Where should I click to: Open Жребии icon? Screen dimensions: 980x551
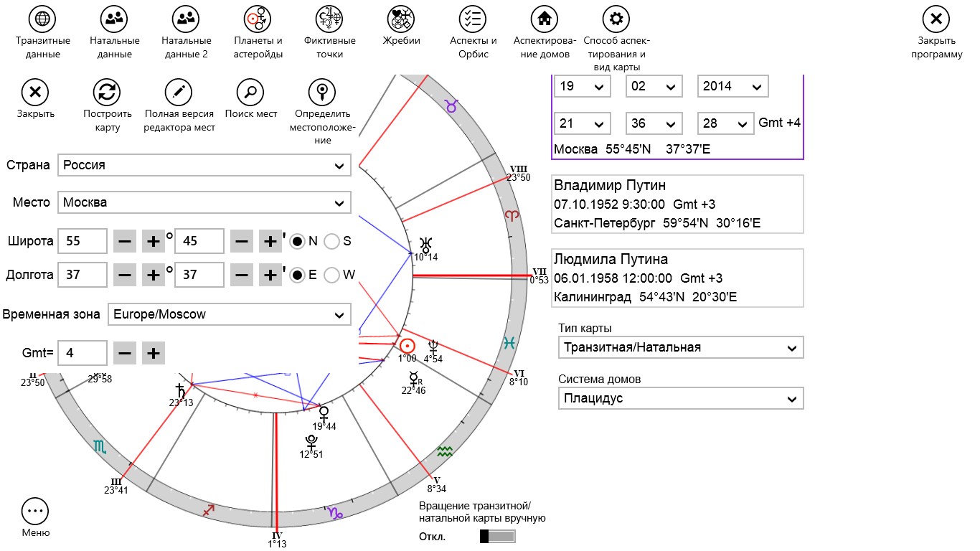tap(401, 19)
